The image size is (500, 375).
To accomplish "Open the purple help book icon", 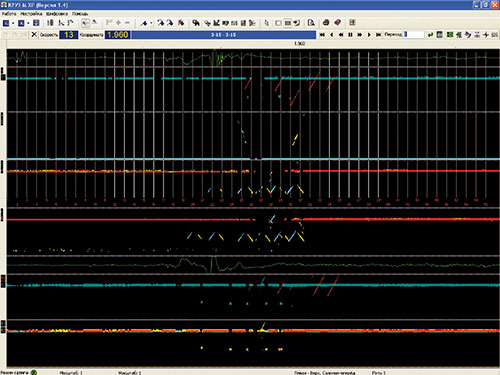I will pos(337,23).
